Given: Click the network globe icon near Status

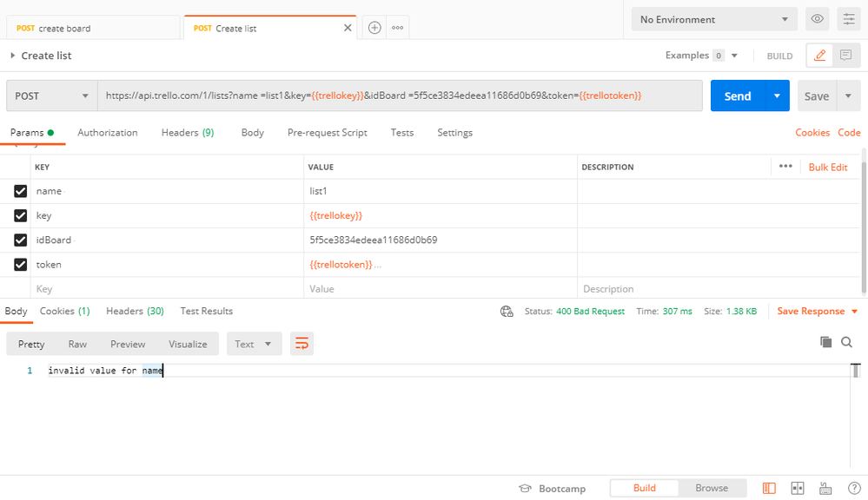Looking at the screenshot, I should point(507,312).
